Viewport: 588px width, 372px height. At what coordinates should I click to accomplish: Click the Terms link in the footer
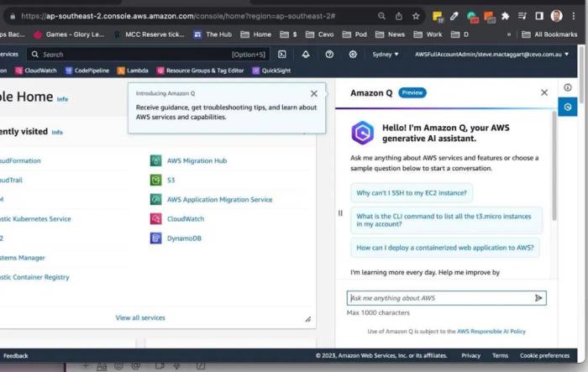click(500, 355)
